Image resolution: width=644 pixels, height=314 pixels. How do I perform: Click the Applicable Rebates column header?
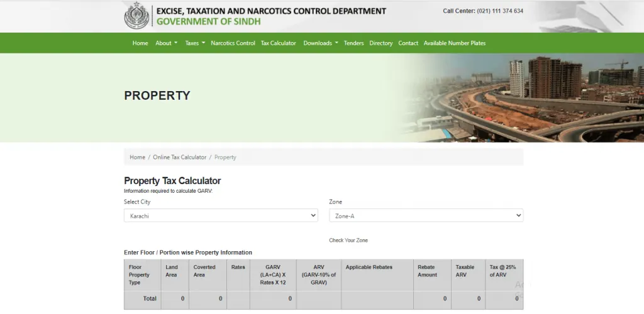[377, 275]
